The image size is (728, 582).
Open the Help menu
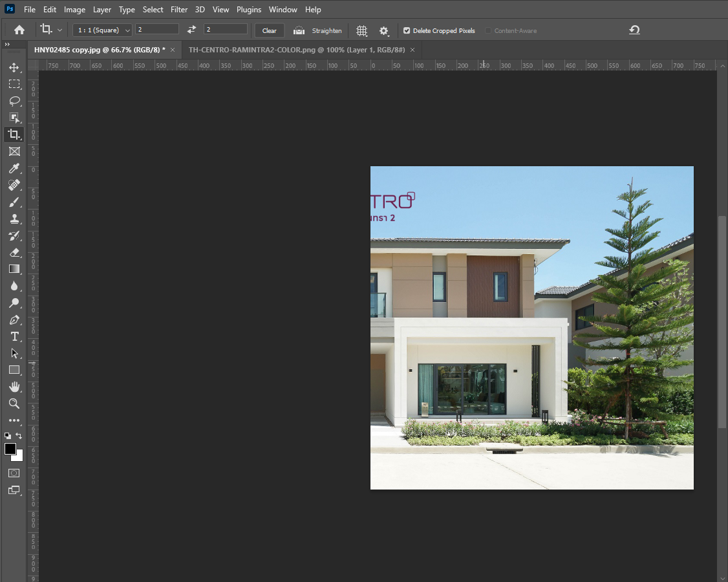313,9
